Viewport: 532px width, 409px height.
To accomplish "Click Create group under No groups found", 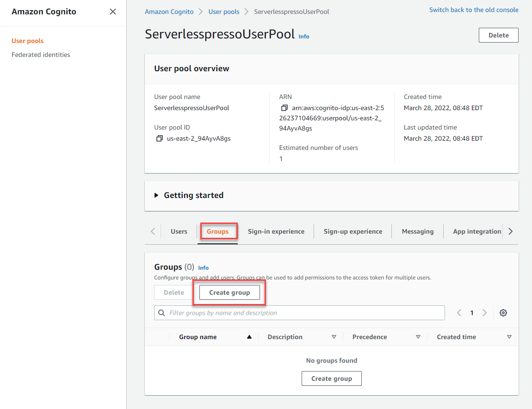I will click(x=332, y=378).
